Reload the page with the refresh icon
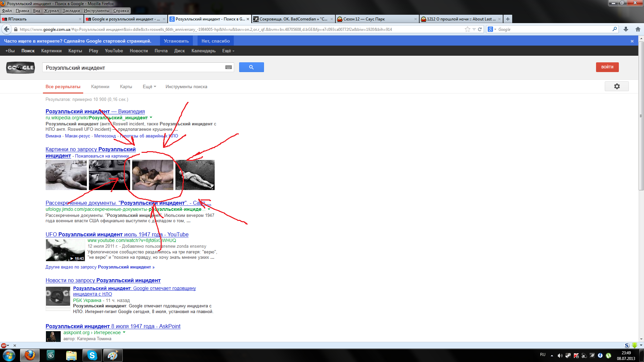The width and height of the screenshot is (644, 362). pos(480,29)
